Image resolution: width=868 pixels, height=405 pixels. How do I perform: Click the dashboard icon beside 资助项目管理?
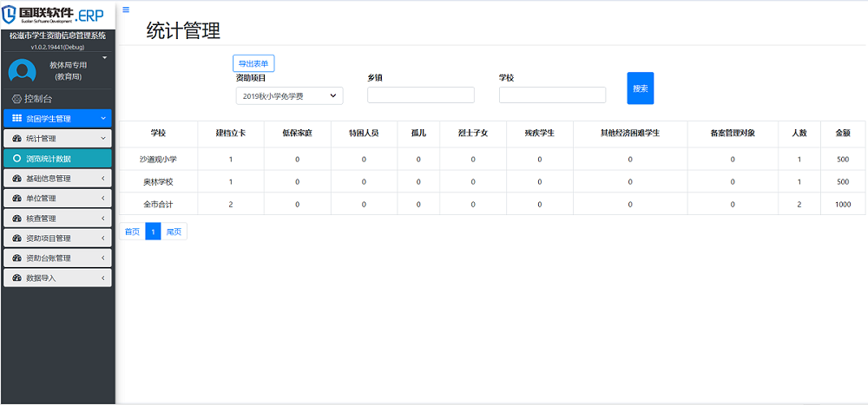[16, 238]
